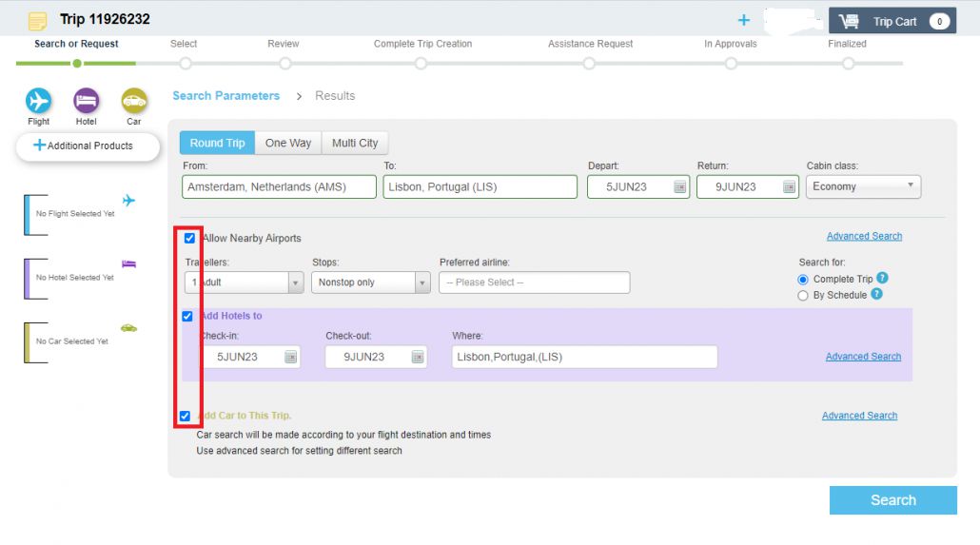Click Additional Products button

click(88, 146)
